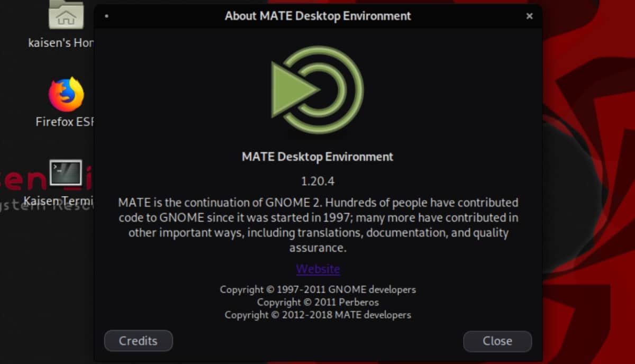The image size is (635, 364).
Task: Click the version number 1.20.4
Action: (x=317, y=181)
